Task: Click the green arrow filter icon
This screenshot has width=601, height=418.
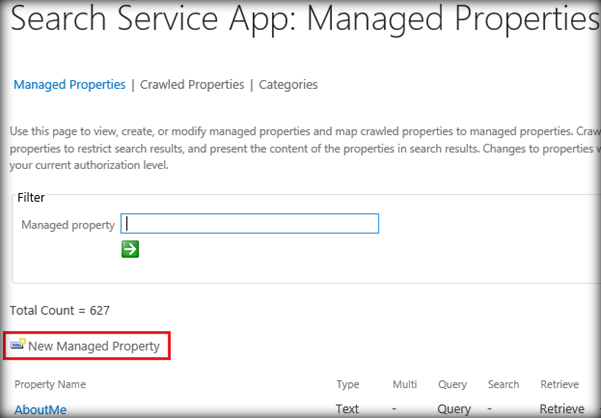Action: click(x=130, y=249)
